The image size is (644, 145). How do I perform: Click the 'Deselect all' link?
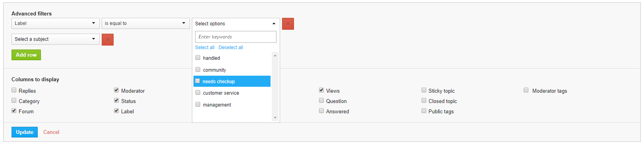[231, 48]
